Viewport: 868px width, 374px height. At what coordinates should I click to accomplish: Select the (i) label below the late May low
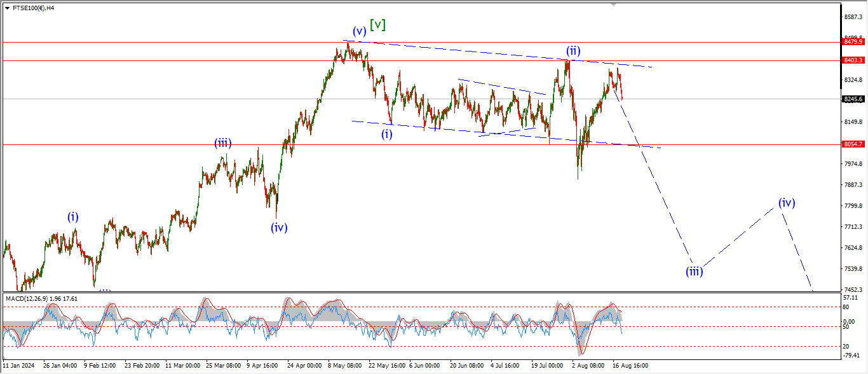pos(387,134)
